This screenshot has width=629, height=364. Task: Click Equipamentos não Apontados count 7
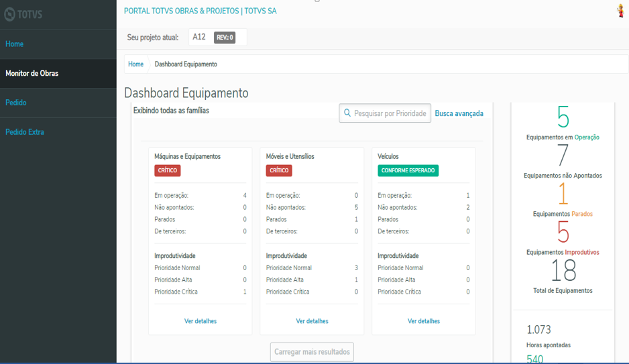(x=563, y=155)
